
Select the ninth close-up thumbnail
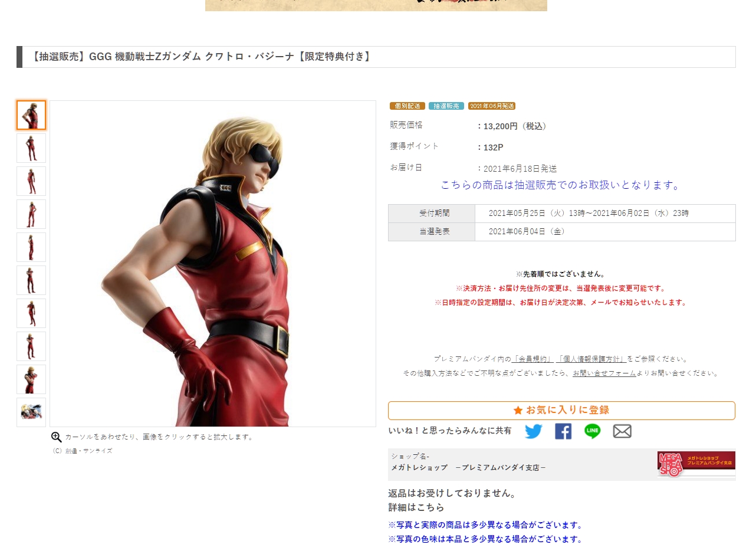31,379
